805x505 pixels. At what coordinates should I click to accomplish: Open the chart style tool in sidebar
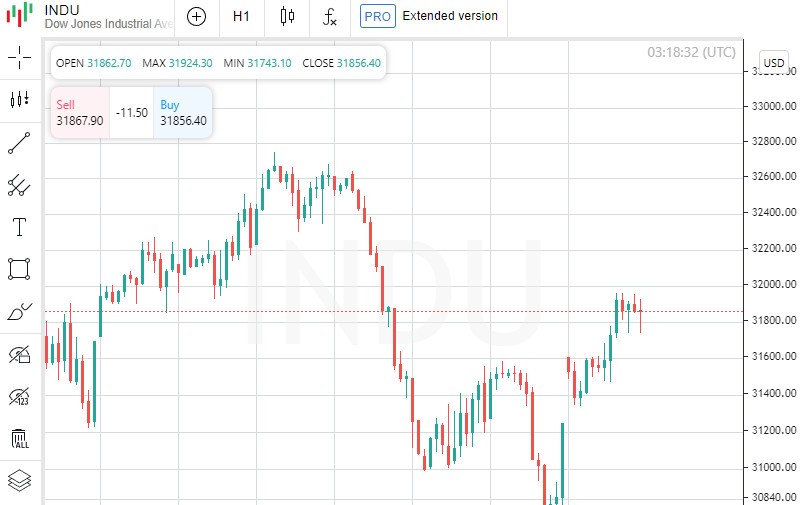(x=19, y=100)
